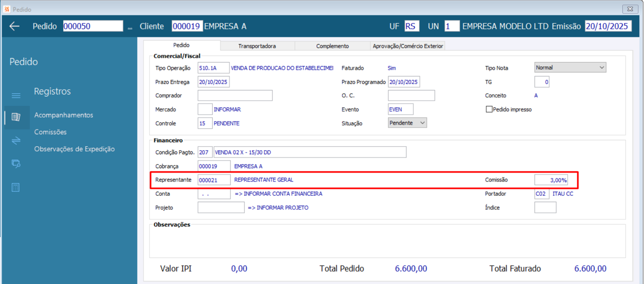644x284 pixels.
Task: Click the Portador code field C02
Action: click(542, 194)
